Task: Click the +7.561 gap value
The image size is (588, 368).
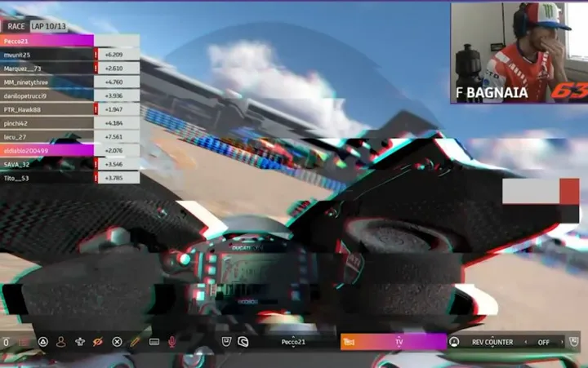Action: 114,137
